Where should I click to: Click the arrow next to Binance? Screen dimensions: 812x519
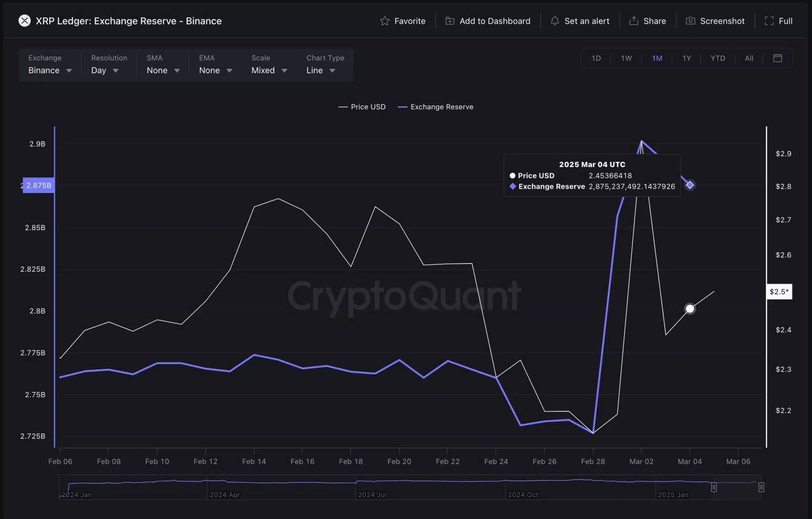(69, 71)
